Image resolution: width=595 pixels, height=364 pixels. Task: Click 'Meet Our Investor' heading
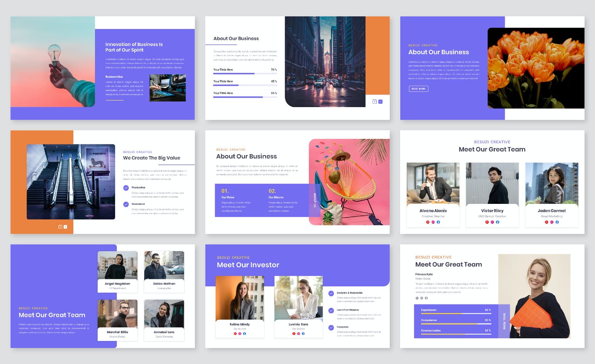(x=248, y=265)
